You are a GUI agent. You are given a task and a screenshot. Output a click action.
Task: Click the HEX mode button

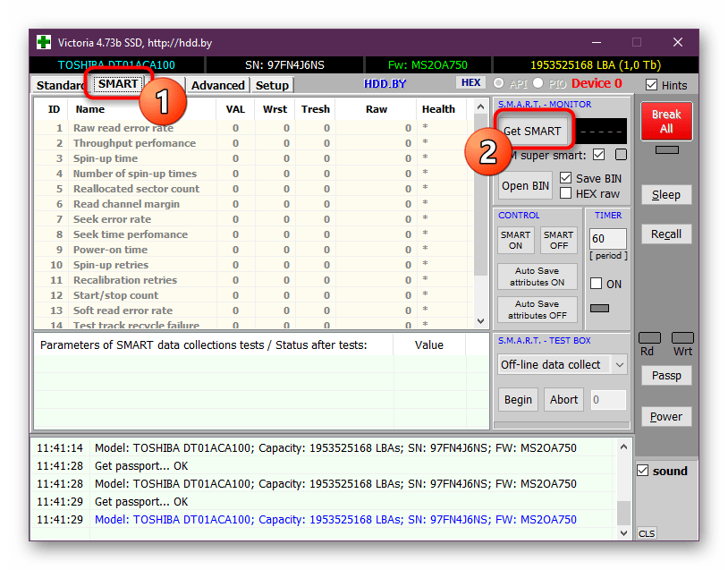pyautogui.click(x=470, y=83)
